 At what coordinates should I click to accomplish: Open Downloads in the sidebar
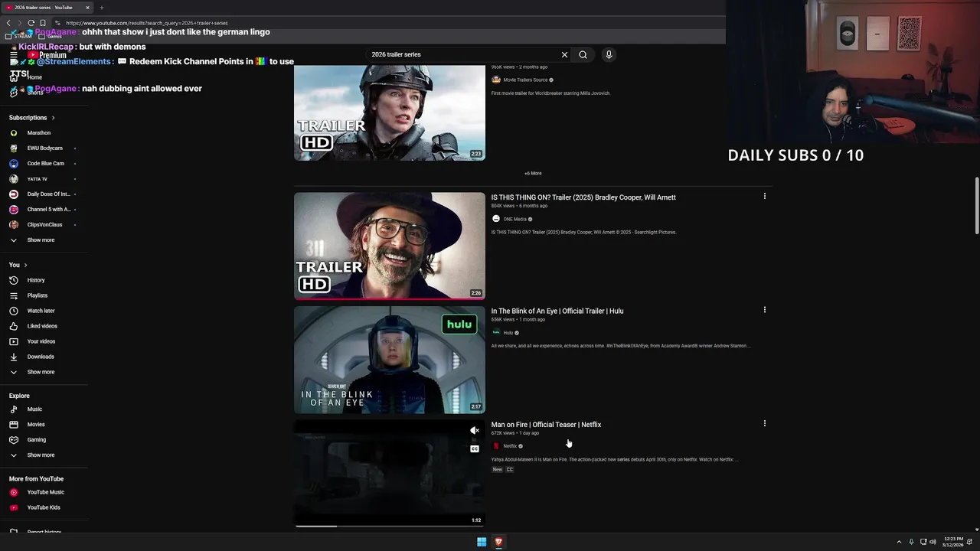(41, 357)
